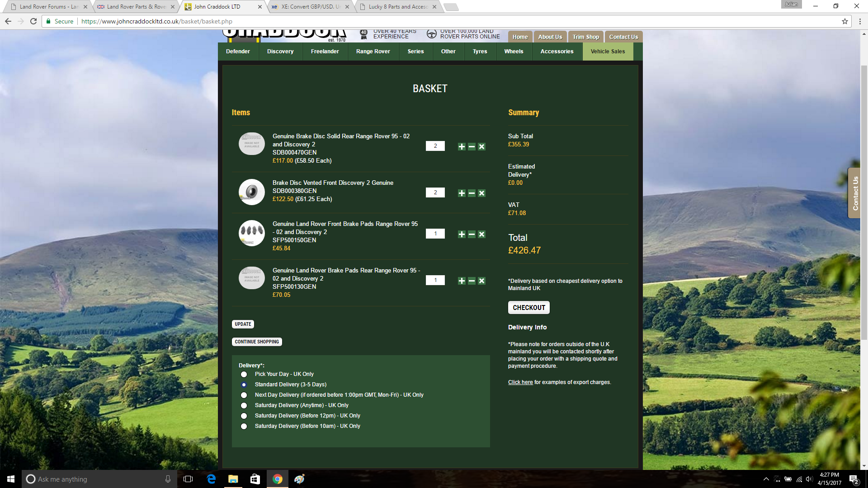Click the UPDATE basket button
Screen dimensions: 868x488
coord(243,324)
